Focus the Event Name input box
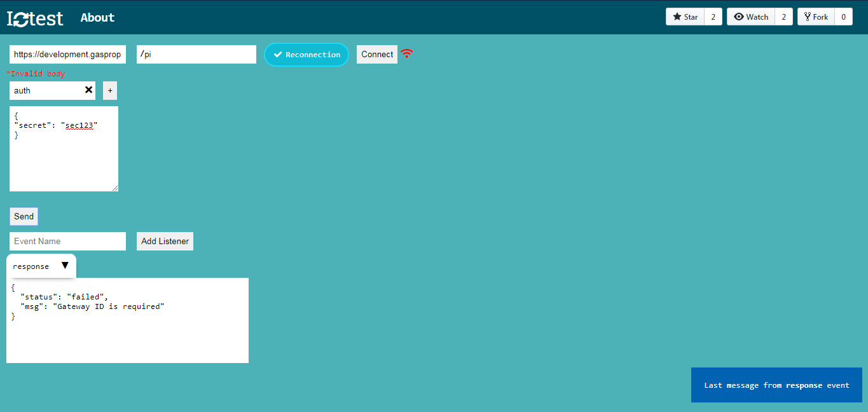This screenshot has width=868, height=412. click(x=67, y=241)
